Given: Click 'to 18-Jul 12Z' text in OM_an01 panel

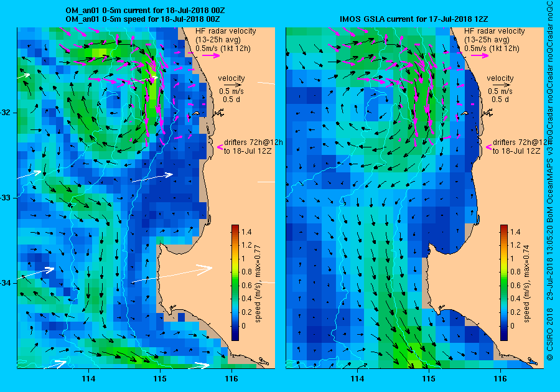Looking at the screenshot, I should 248,151.
